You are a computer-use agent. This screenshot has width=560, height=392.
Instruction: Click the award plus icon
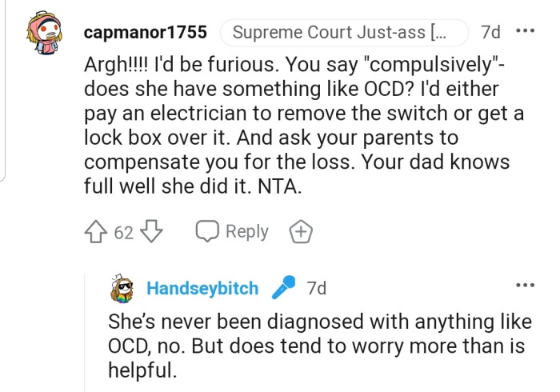[x=300, y=232]
